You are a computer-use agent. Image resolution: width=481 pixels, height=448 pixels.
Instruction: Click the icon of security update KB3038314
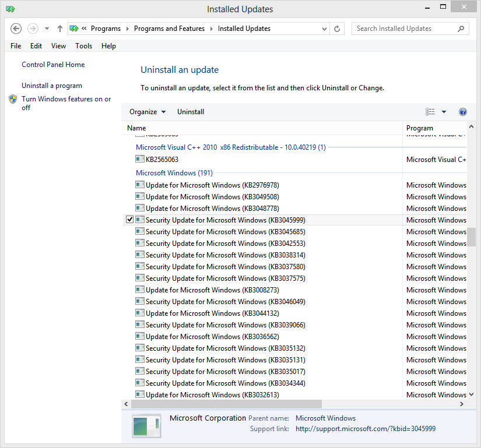[x=140, y=255]
